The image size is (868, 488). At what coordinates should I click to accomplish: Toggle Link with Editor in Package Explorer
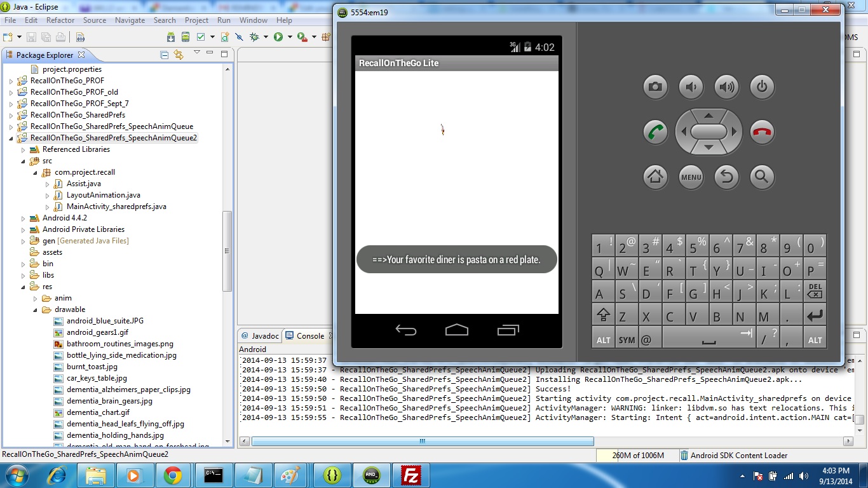coord(179,55)
